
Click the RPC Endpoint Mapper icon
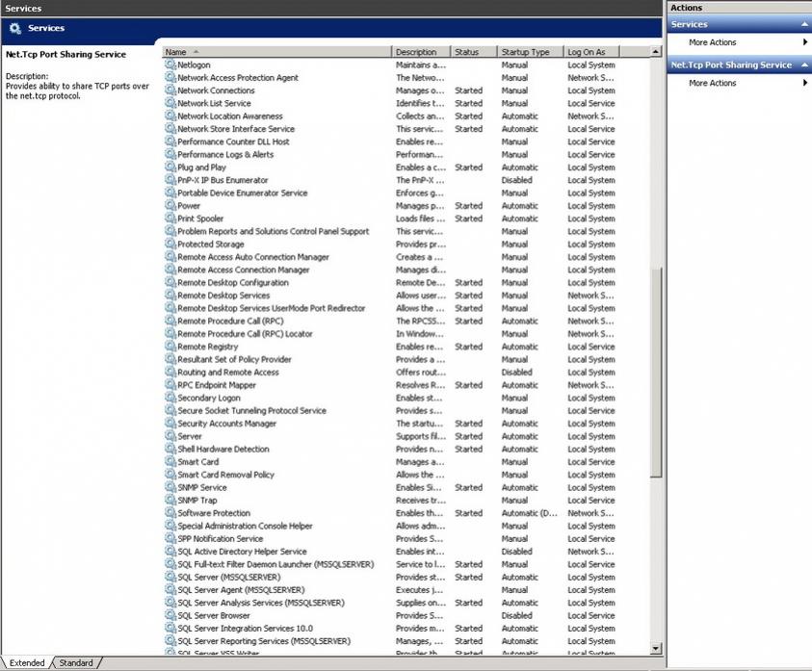pyautogui.click(x=170, y=385)
